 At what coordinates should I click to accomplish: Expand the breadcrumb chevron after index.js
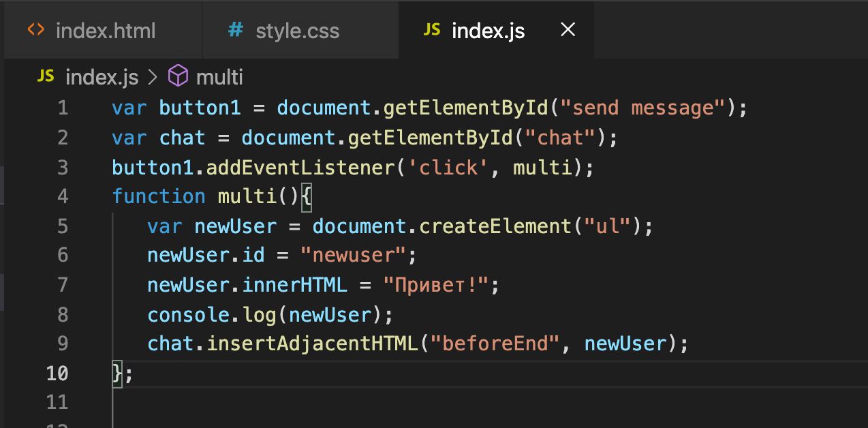click(153, 77)
